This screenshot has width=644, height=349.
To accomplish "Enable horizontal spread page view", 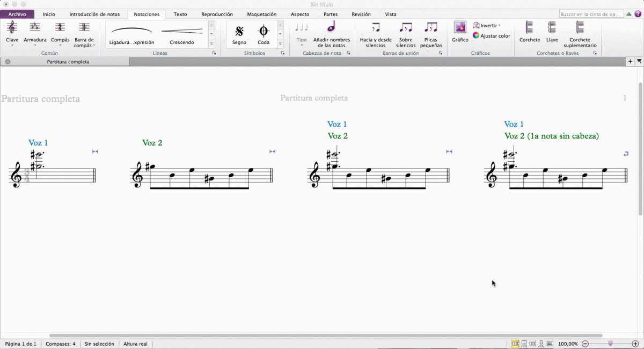I will (515, 344).
